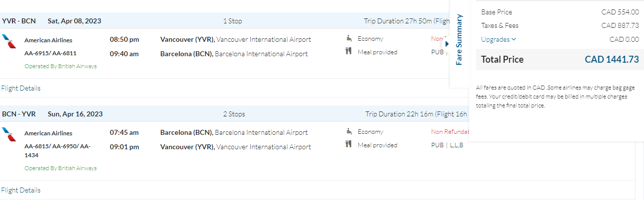Viewport: 644px width, 200px height.
Task: Click Non Refundable label on return flight
Action: coord(450,132)
